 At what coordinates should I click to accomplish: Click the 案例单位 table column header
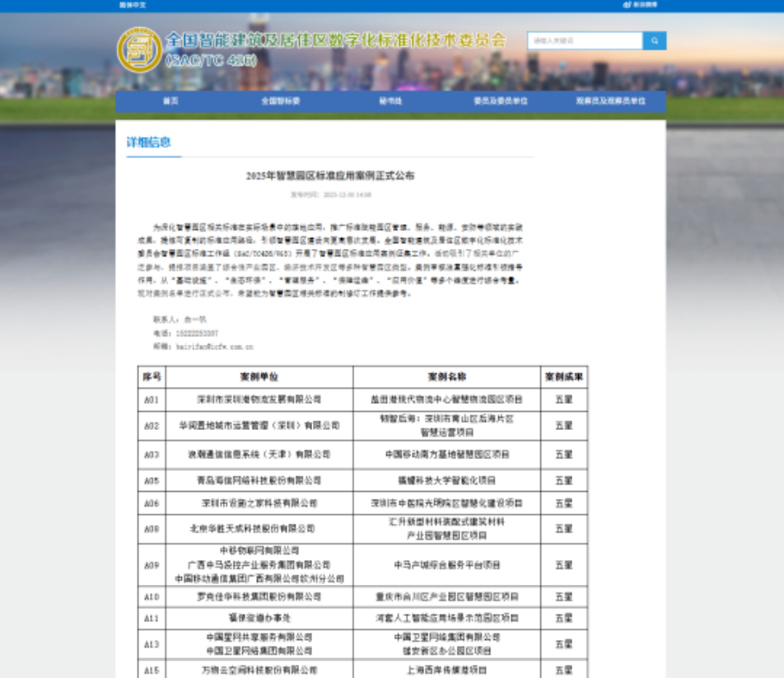[259, 377]
